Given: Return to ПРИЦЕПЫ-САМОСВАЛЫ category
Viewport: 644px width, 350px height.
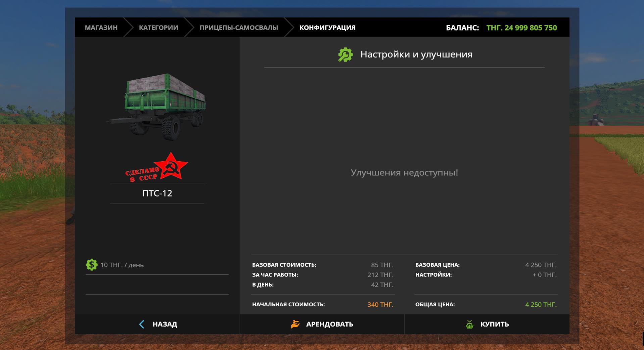Looking at the screenshot, I should click(x=239, y=28).
